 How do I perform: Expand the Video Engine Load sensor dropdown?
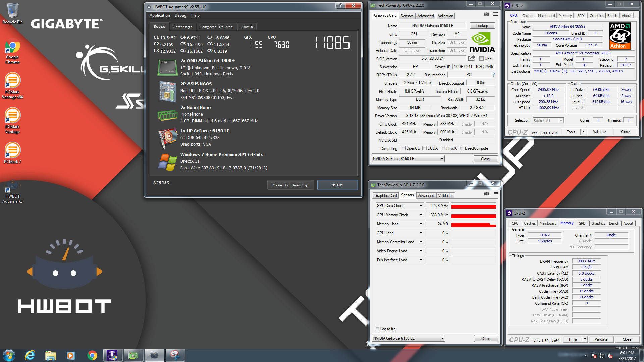tap(421, 251)
